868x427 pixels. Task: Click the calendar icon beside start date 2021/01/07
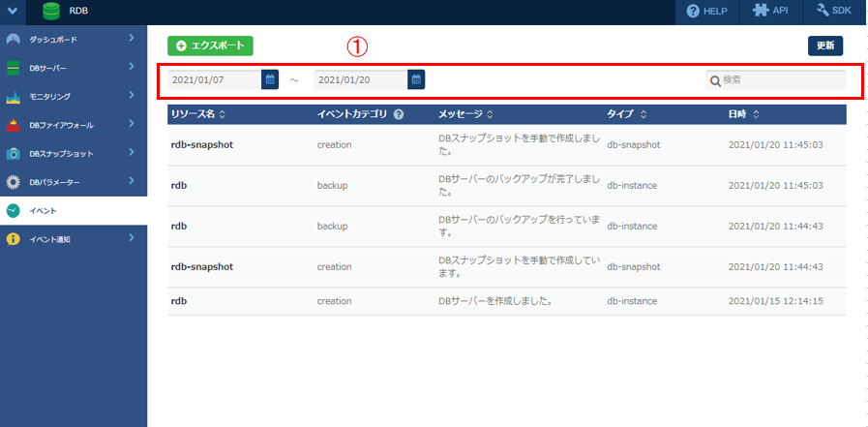(x=271, y=79)
